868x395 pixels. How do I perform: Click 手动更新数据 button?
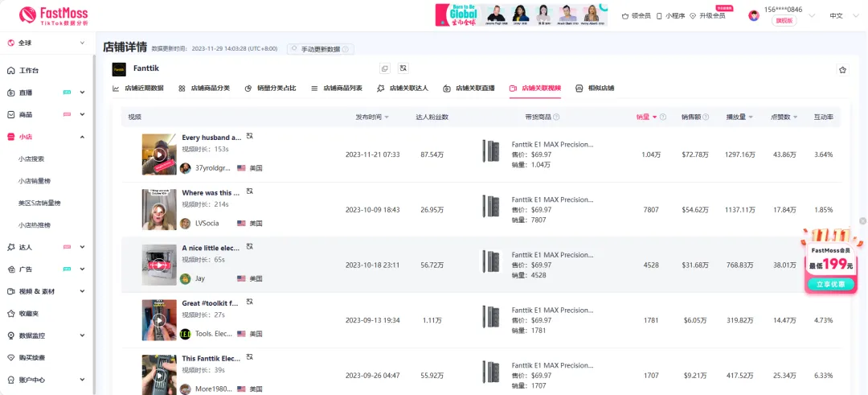(x=321, y=49)
